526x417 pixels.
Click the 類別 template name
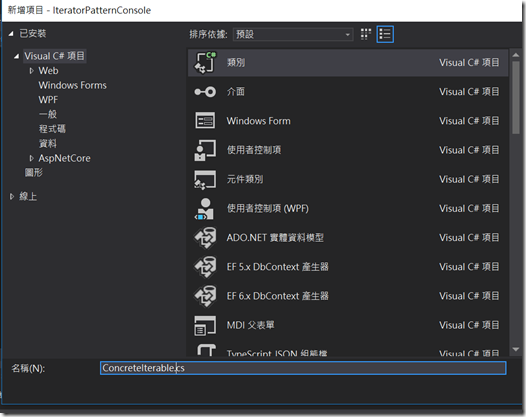coord(236,62)
